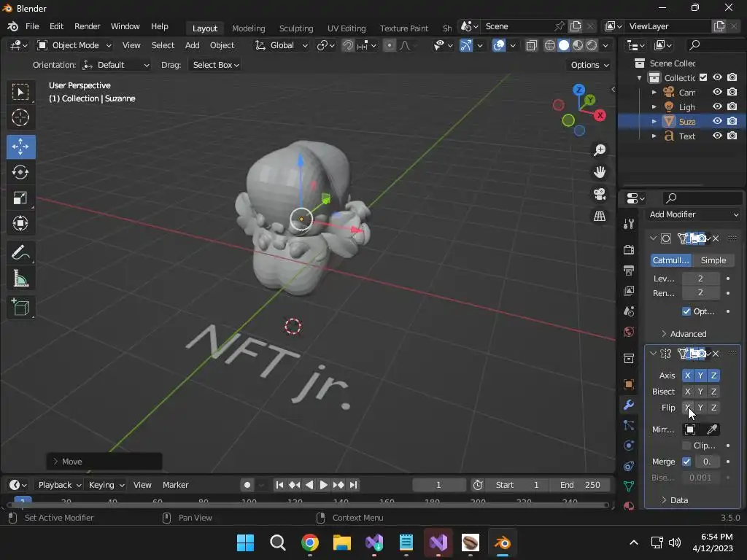The width and height of the screenshot is (747, 560).
Task: Toggle Optimal Display checkbox
Action: [x=686, y=311]
